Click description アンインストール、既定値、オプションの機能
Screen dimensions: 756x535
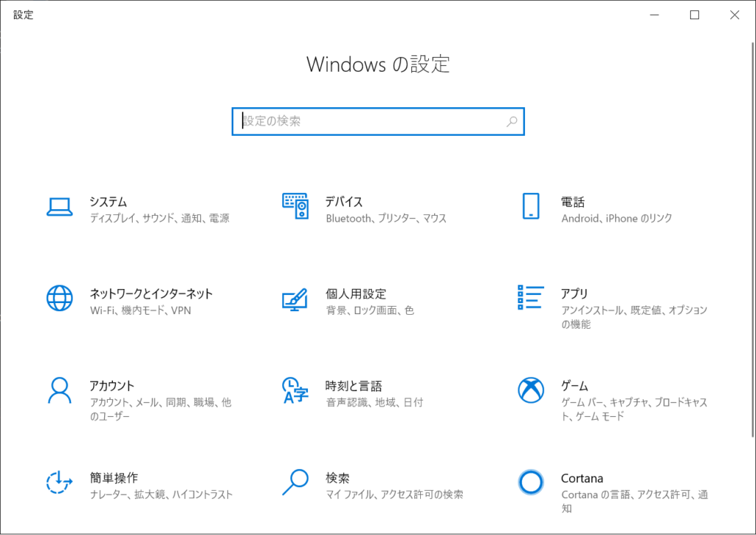coord(634,317)
